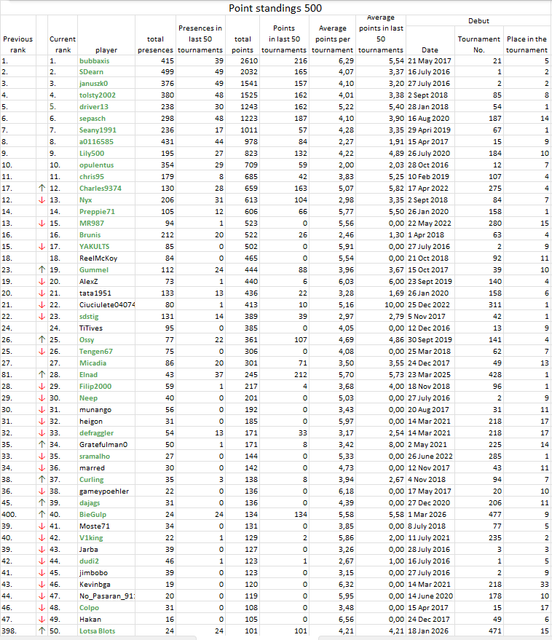Click the green up arrow beside dajags
Screen dimensions: 552x640
click(x=42, y=503)
